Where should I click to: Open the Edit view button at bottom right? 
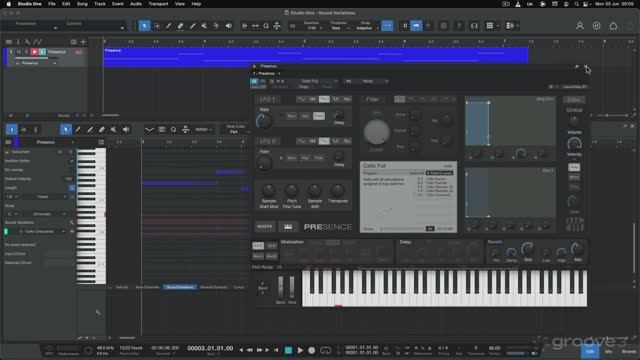click(x=590, y=351)
